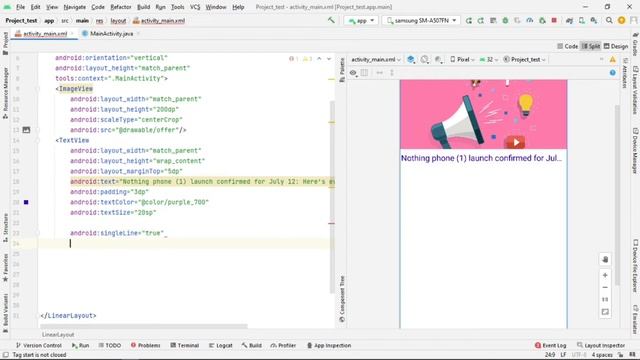Open the Layout Inspector panel
Viewport: 640px width, 360px height.
tap(601, 345)
